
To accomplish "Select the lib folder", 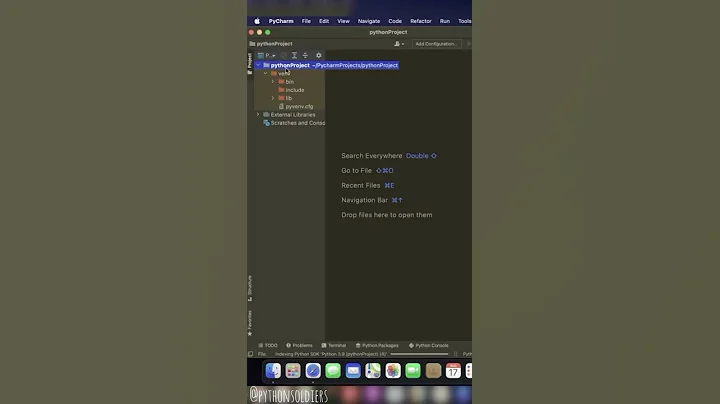I will [285, 98].
